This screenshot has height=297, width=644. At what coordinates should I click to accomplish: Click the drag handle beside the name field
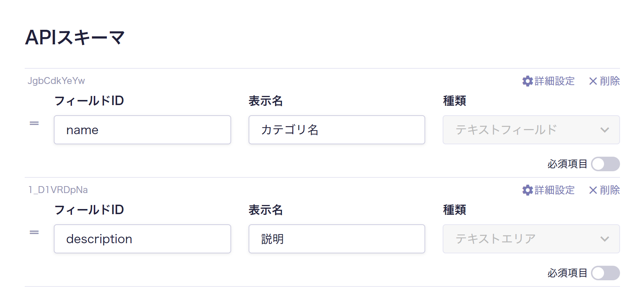pos(34,124)
